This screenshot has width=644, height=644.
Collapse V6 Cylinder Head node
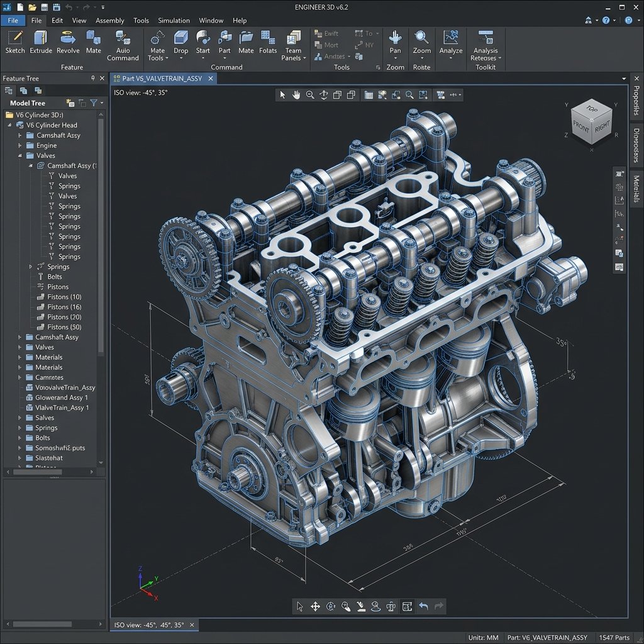9,125
